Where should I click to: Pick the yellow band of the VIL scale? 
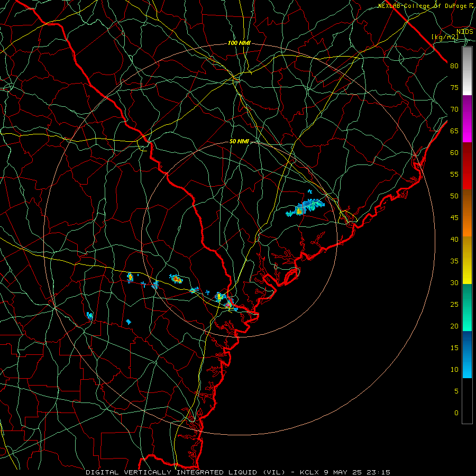[467, 260]
